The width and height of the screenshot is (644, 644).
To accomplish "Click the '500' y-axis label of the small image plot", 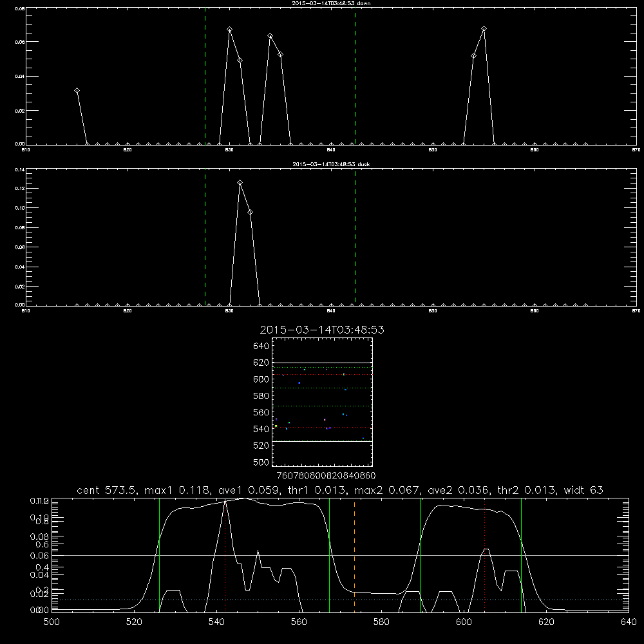I will (x=261, y=462).
